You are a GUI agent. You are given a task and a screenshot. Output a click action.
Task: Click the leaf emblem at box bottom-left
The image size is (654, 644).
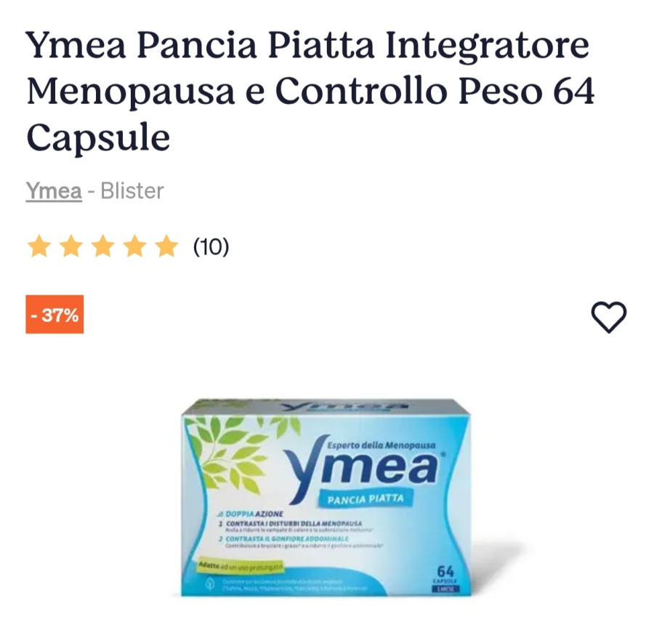point(210,583)
